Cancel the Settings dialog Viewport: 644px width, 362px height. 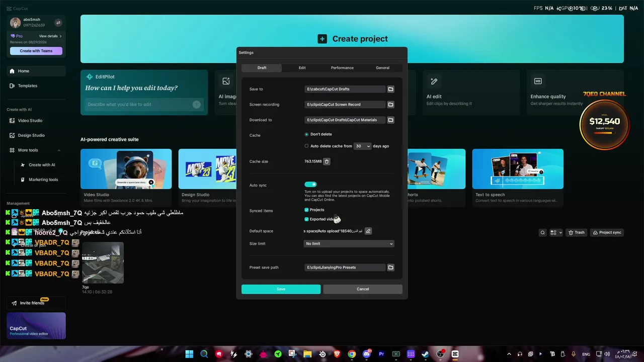pyautogui.click(x=363, y=289)
